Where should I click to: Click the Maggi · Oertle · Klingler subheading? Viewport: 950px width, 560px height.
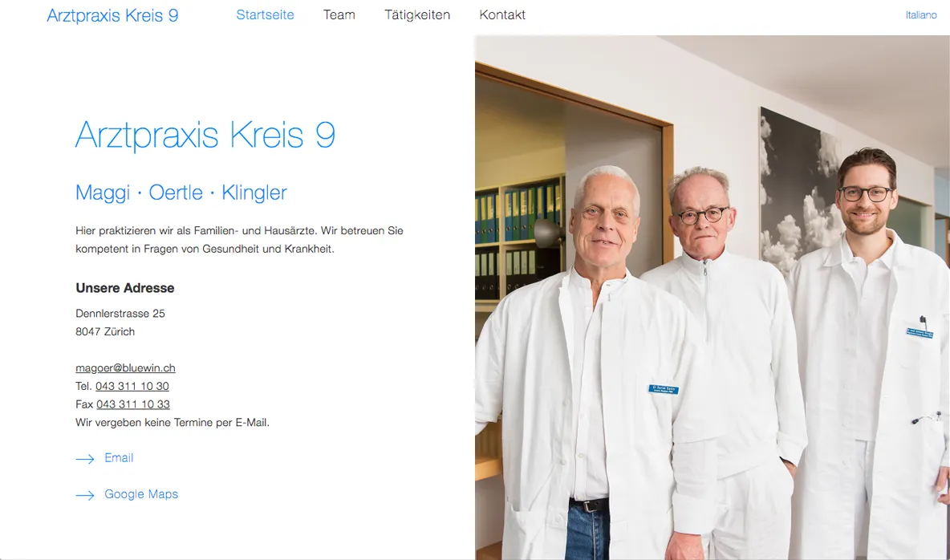tap(181, 193)
